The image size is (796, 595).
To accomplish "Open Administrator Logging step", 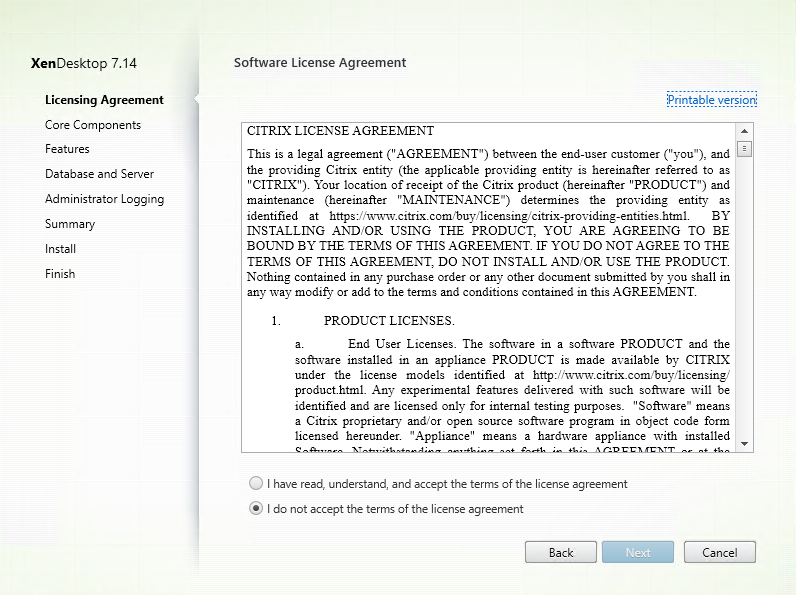I will [x=105, y=199].
